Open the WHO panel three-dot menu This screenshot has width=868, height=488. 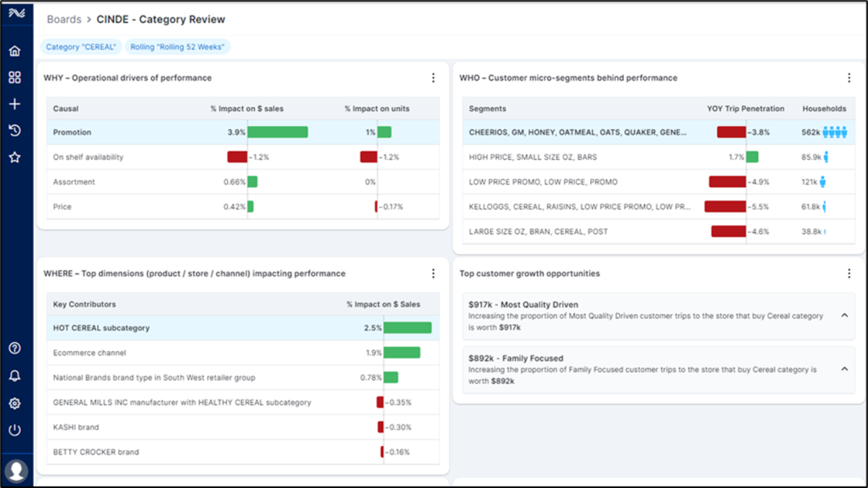click(x=849, y=78)
